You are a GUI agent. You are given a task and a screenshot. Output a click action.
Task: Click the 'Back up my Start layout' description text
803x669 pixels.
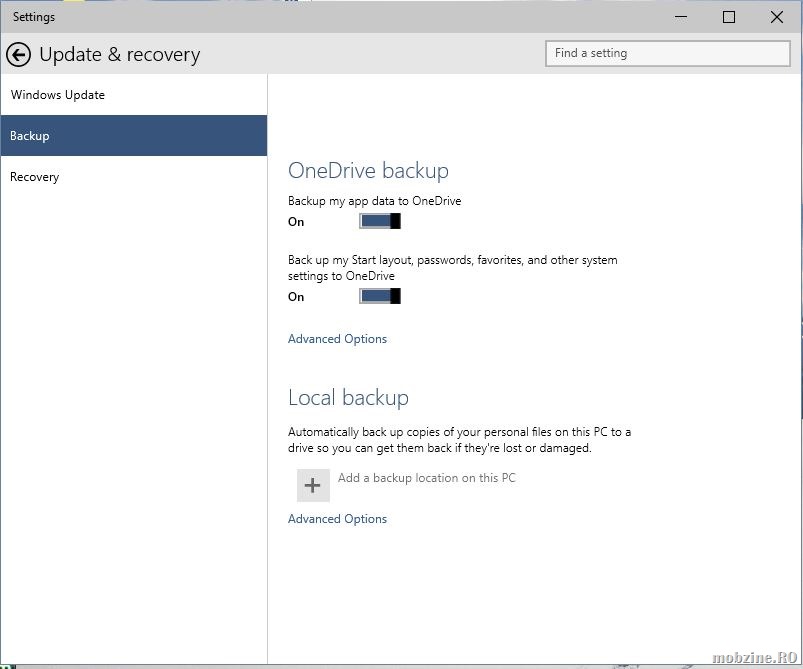pos(453,268)
